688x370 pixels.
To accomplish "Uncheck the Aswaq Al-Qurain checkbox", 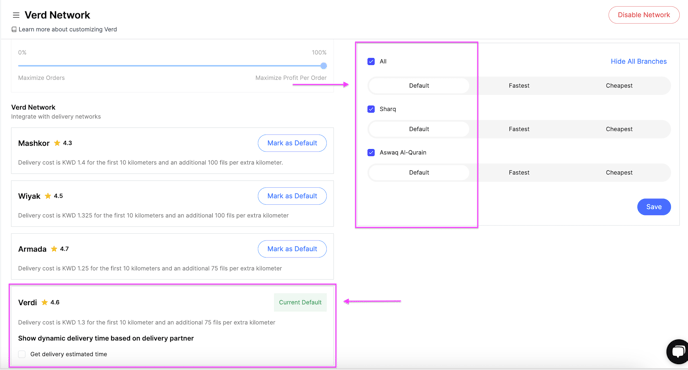I will tap(371, 152).
